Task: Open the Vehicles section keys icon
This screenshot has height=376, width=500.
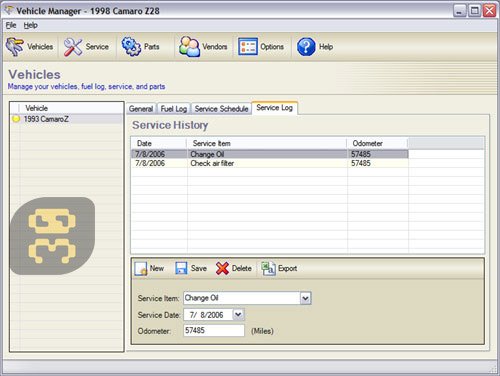Action: click(15, 47)
